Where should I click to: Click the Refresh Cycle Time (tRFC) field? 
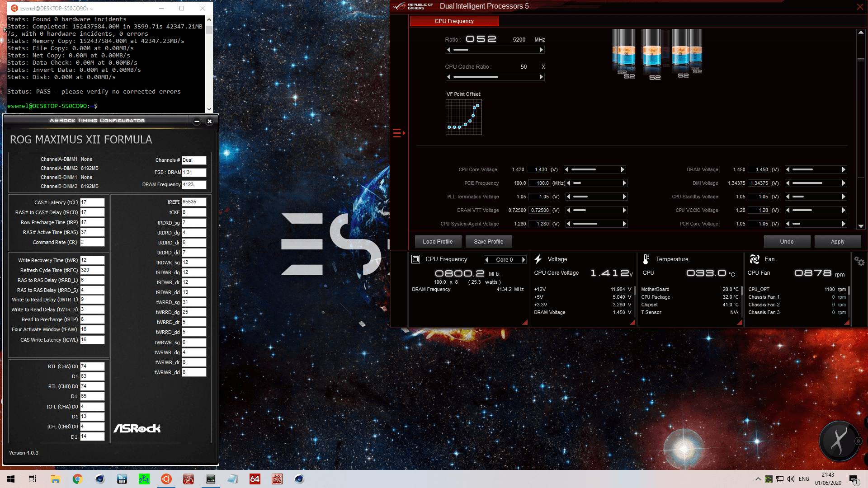pyautogui.click(x=92, y=270)
